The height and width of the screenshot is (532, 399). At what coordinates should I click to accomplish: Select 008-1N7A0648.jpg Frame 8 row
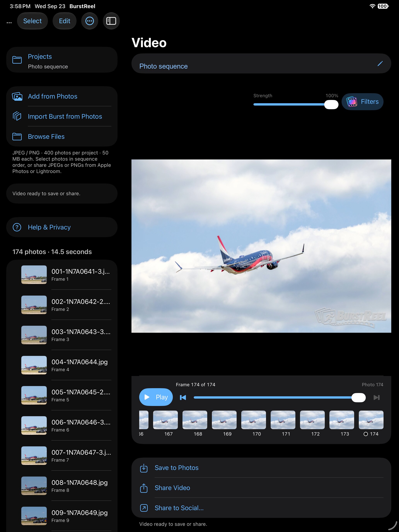coord(62,486)
